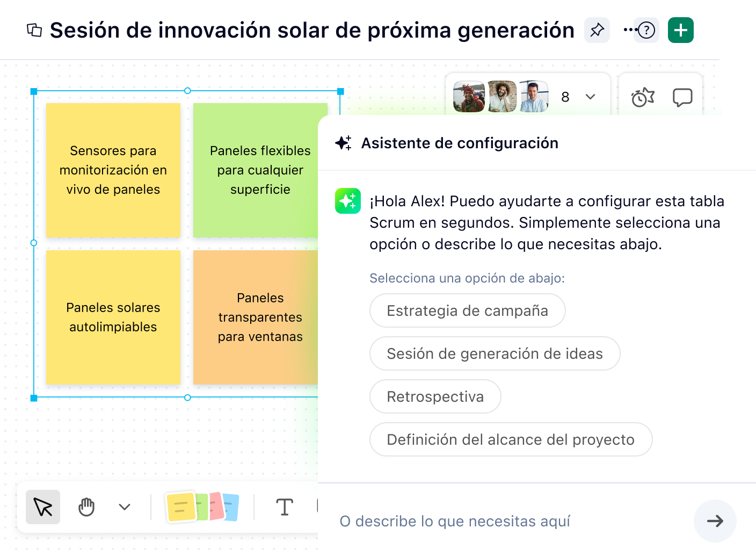
Task: Open the comments icon
Action: (682, 97)
